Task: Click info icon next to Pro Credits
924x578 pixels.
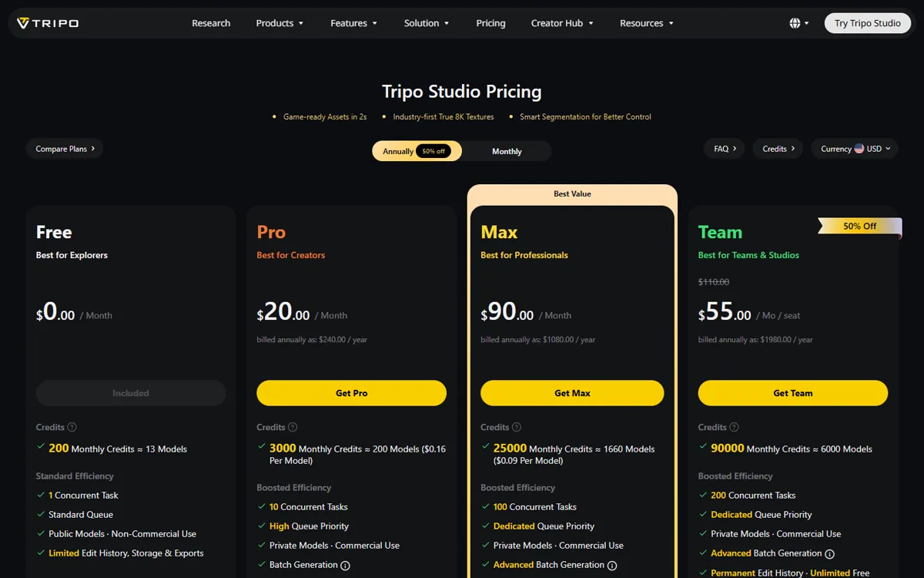Action: pyautogui.click(x=293, y=427)
